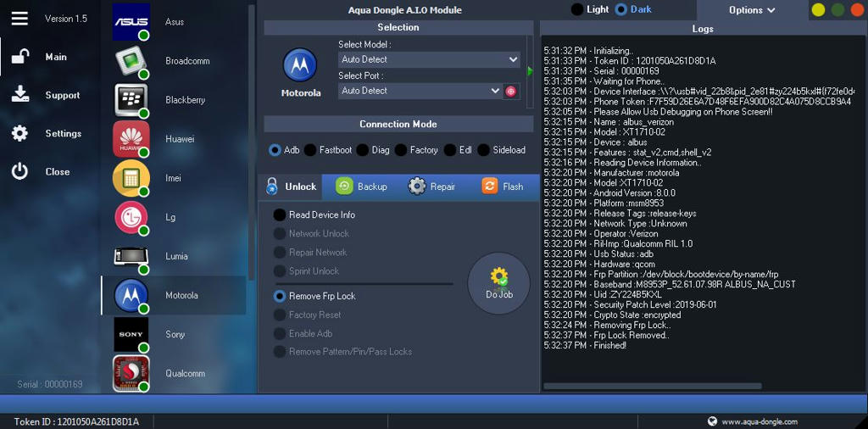
Task: Click the Qualcomm label in brand list
Action: pyautogui.click(x=185, y=374)
